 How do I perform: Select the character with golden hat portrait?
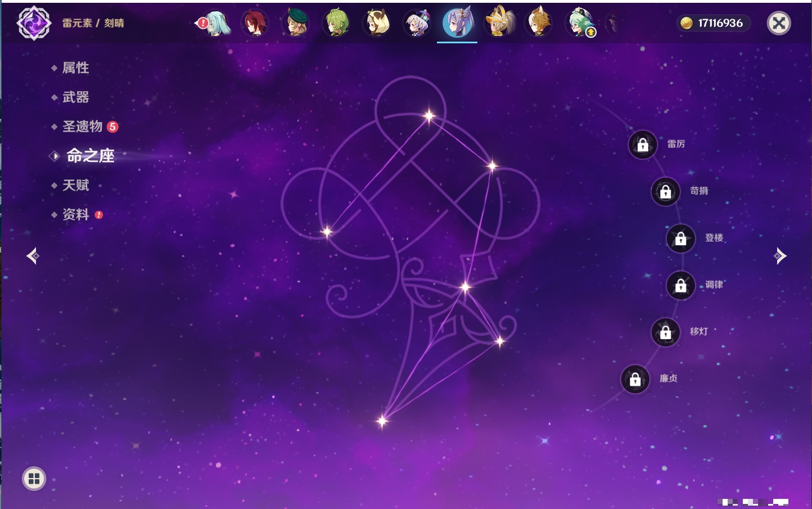point(498,23)
